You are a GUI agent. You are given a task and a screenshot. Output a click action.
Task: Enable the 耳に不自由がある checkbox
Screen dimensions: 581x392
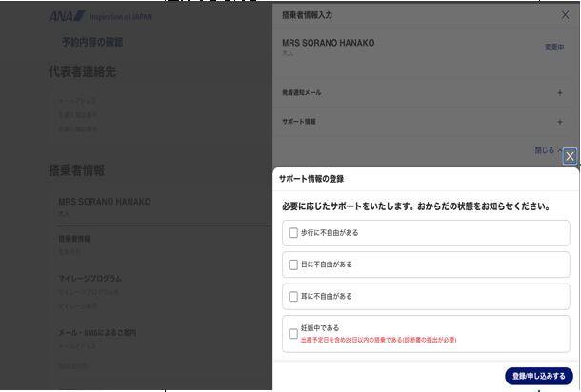tap(293, 297)
